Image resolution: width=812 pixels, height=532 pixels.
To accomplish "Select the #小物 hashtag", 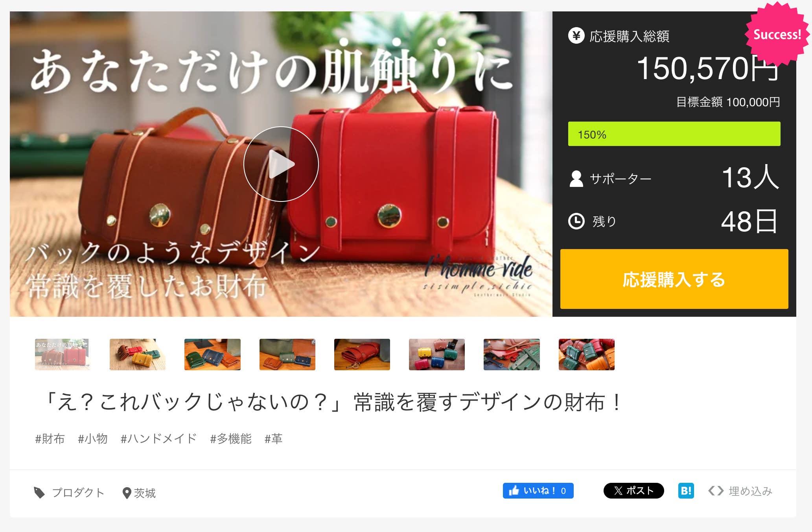I will click(x=93, y=439).
